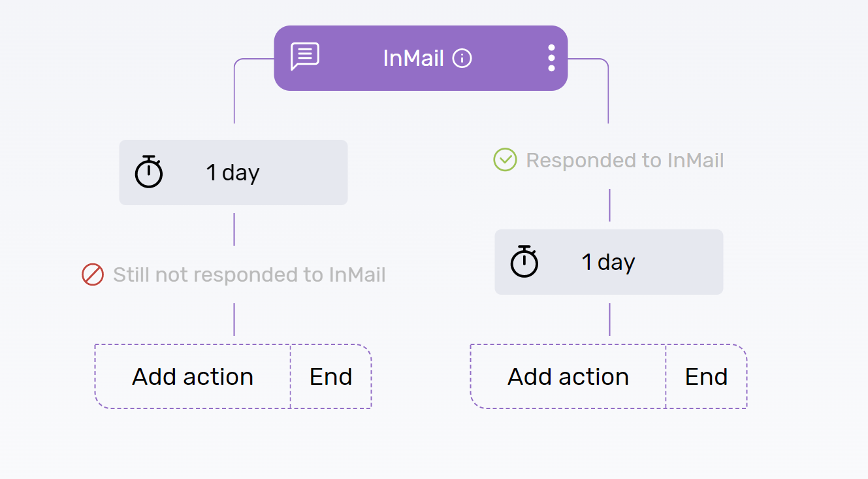868x479 pixels.
Task: Select the Still not responded to InMail label
Action: [x=249, y=274]
